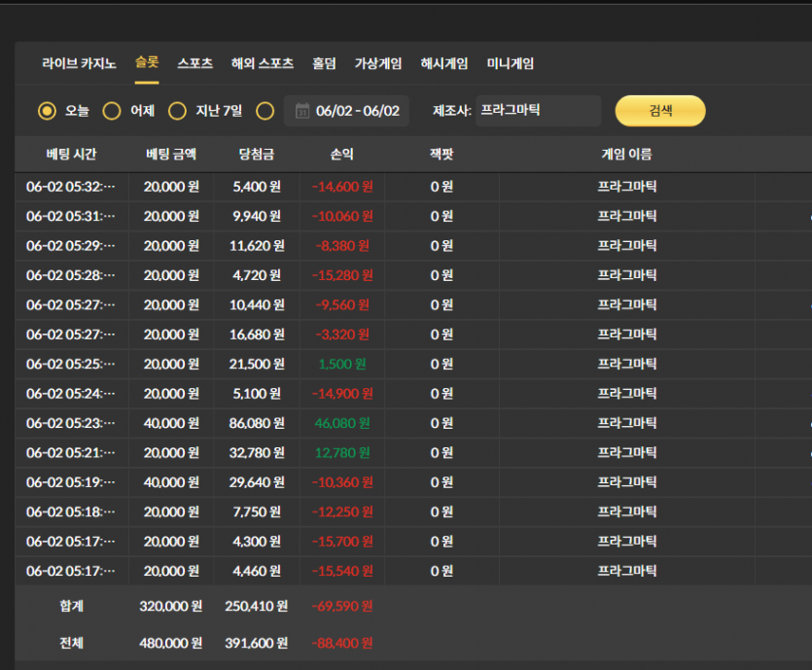Click the 손익 column header

(x=341, y=154)
